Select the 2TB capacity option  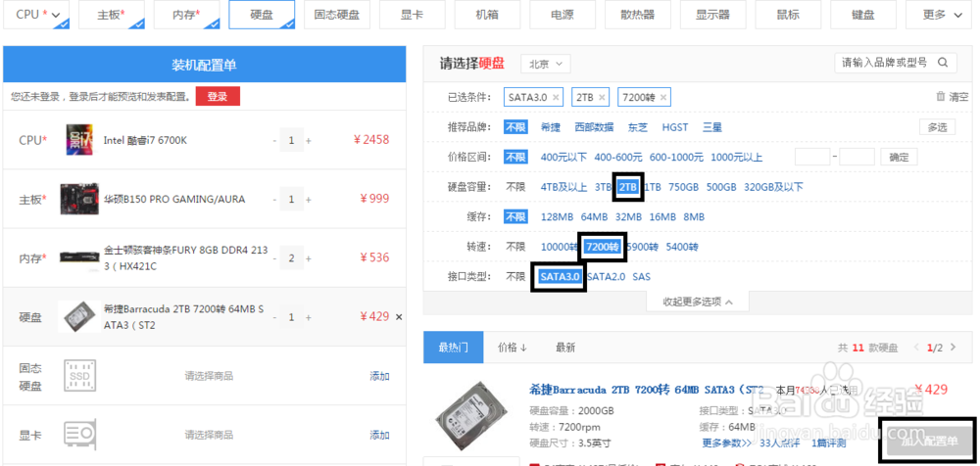point(627,187)
